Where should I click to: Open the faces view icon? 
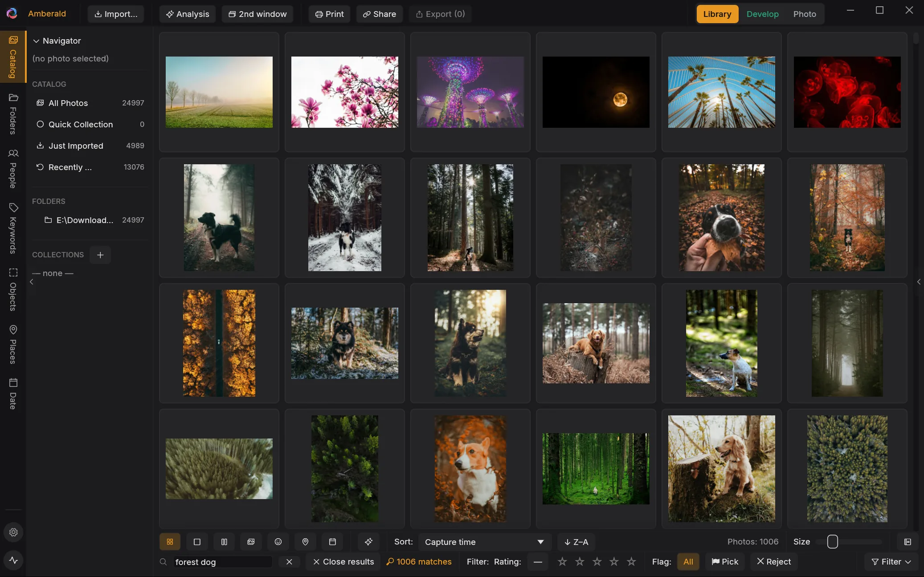pos(278,542)
